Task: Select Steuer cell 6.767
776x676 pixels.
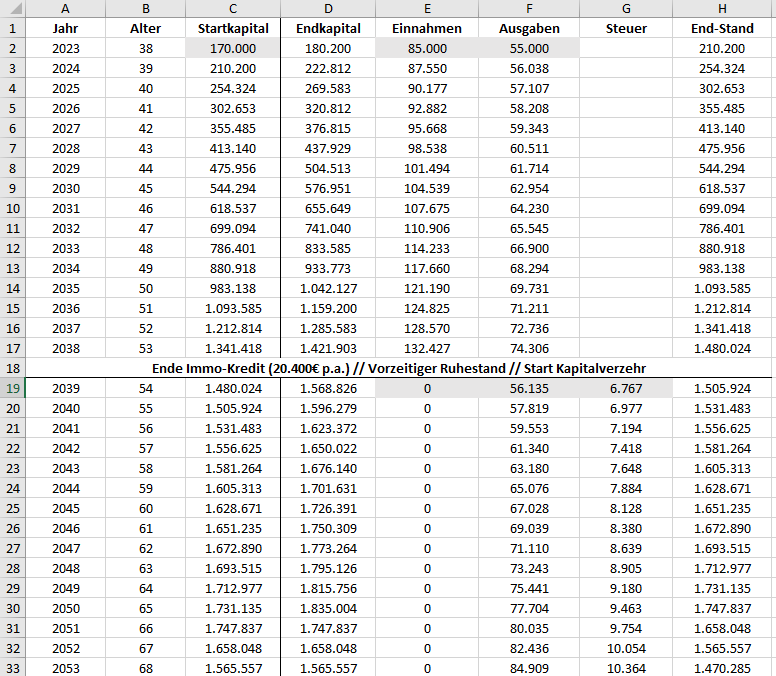Action: [x=626, y=388]
